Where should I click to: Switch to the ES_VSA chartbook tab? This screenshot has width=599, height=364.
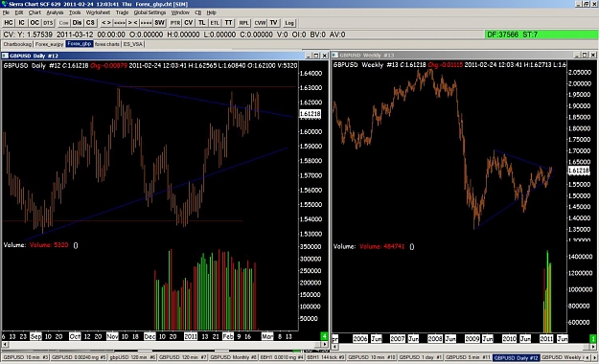click(x=133, y=44)
